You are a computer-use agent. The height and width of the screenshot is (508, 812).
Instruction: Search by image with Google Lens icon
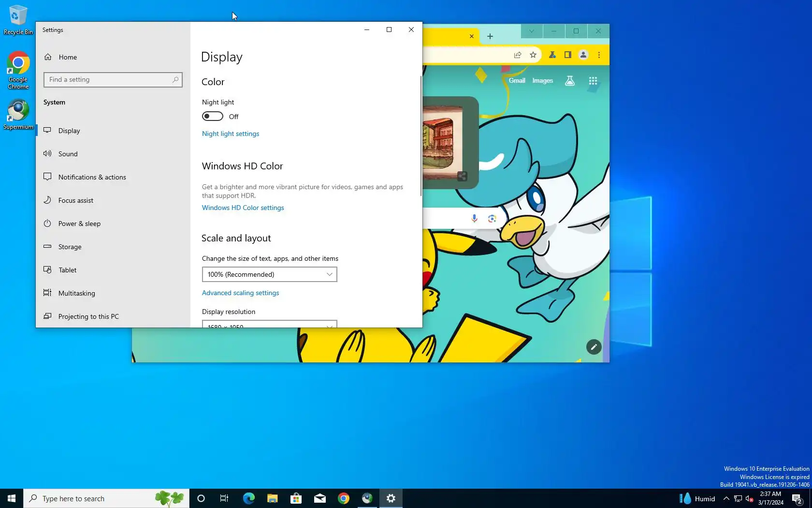[492, 219]
